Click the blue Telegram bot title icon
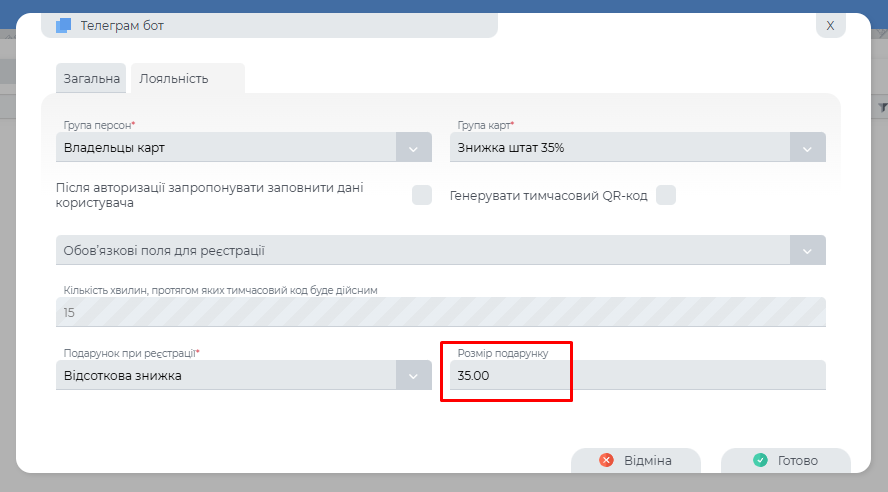Screen dimensions: 888x492 coord(63,26)
